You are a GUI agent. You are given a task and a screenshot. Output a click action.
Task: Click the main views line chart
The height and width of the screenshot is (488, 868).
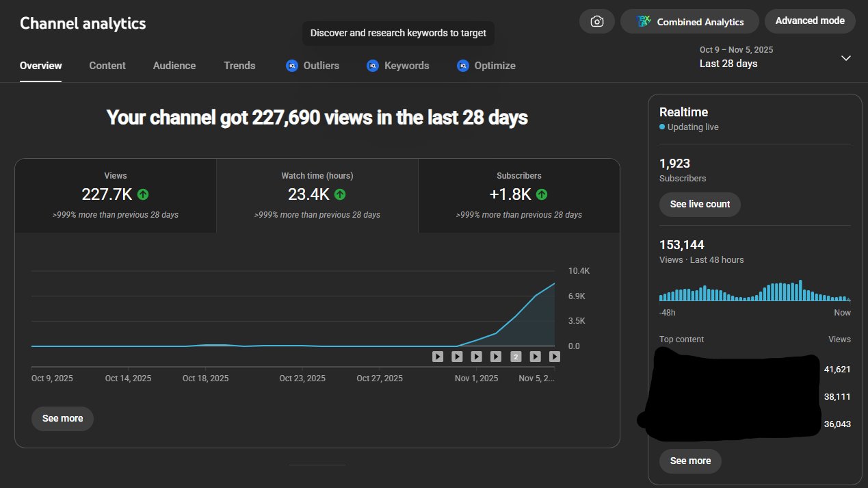point(293,309)
